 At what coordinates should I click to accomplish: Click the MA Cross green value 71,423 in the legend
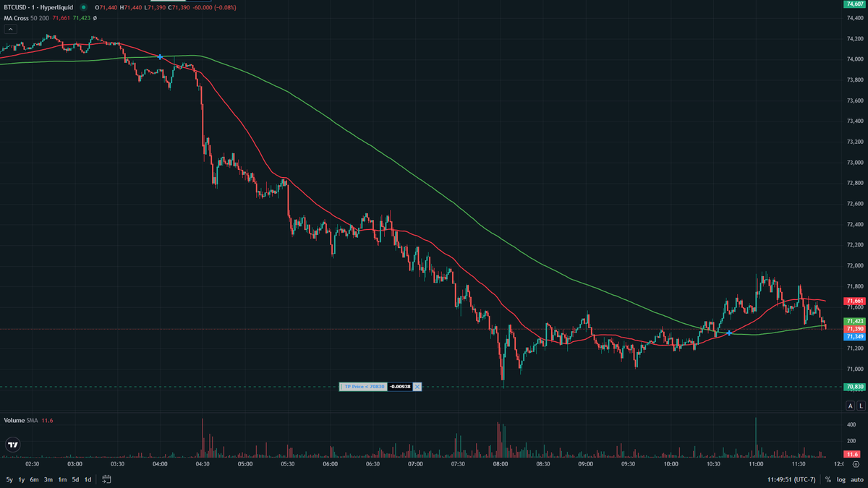[81, 18]
